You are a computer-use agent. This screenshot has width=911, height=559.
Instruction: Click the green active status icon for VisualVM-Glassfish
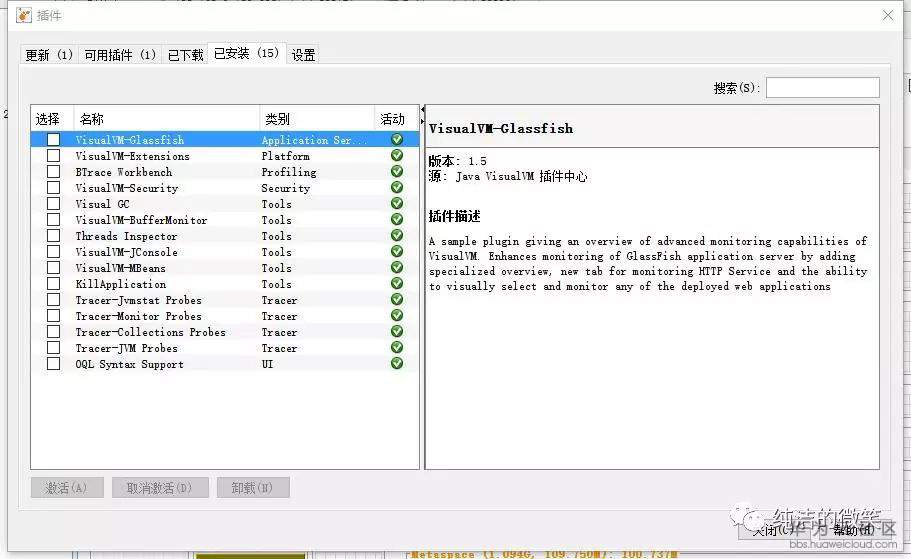[x=397, y=139]
